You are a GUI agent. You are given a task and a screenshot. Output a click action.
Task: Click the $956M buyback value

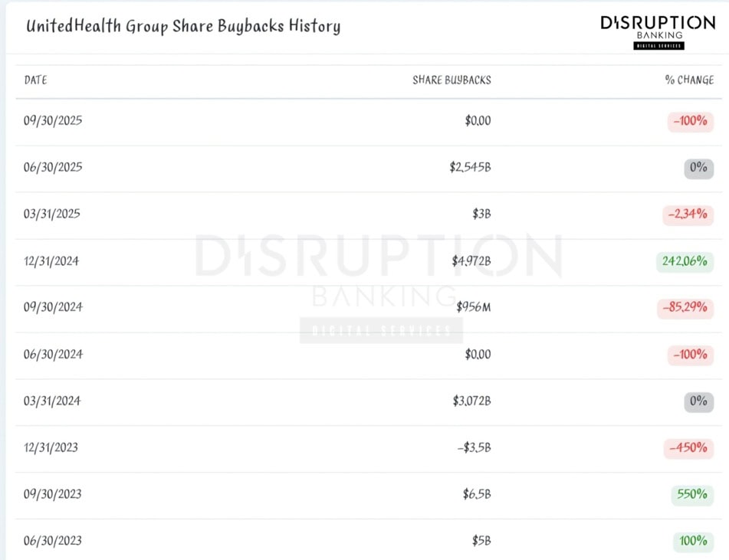473,307
